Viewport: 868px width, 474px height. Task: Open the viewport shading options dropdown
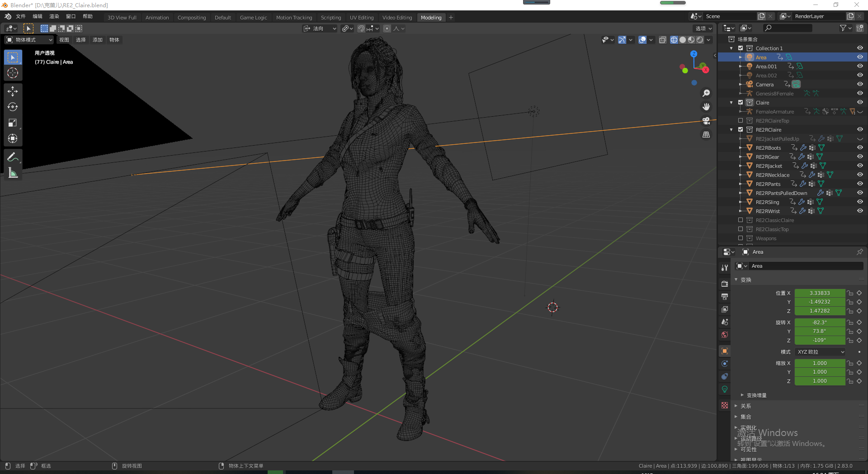click(708, 40)
